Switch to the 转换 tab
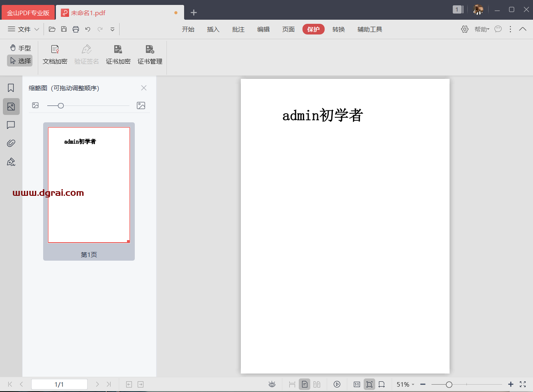 339,29
